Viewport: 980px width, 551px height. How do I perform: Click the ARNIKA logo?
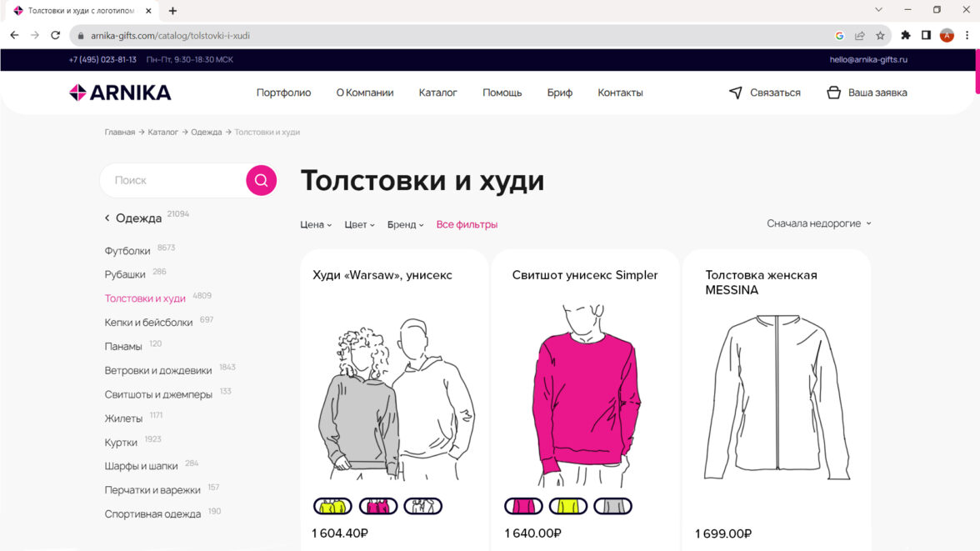click(120, 93)
